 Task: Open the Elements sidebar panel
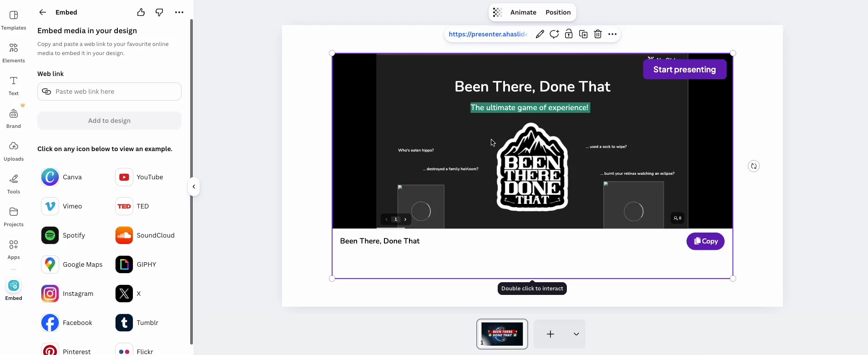[x=14, y=53]
